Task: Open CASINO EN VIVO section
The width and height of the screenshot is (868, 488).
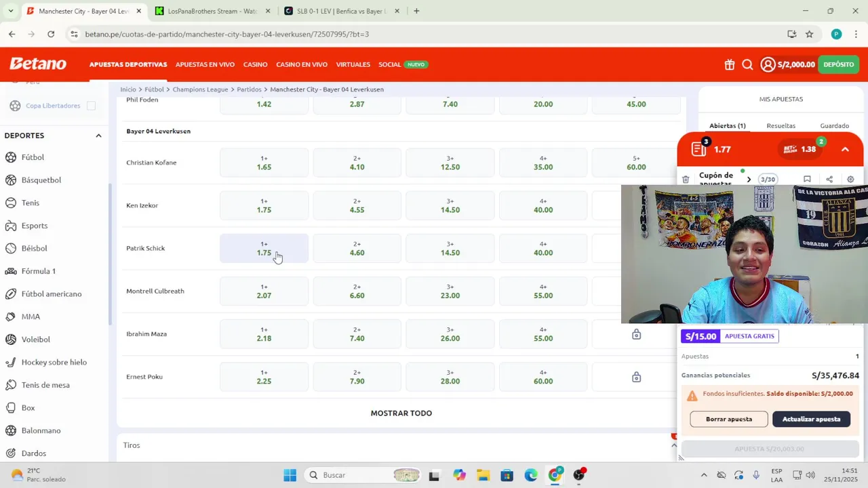Action: pos(302,64)
